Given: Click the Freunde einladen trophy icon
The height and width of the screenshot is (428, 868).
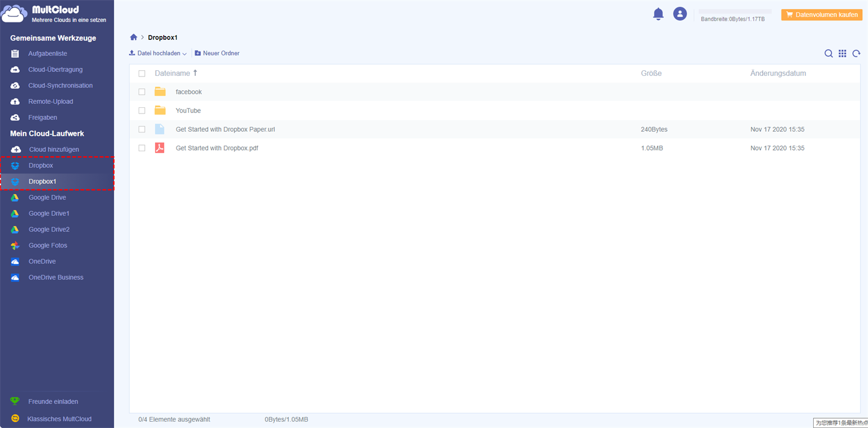Looking at the screenshot, I should [x=15, y=402].
